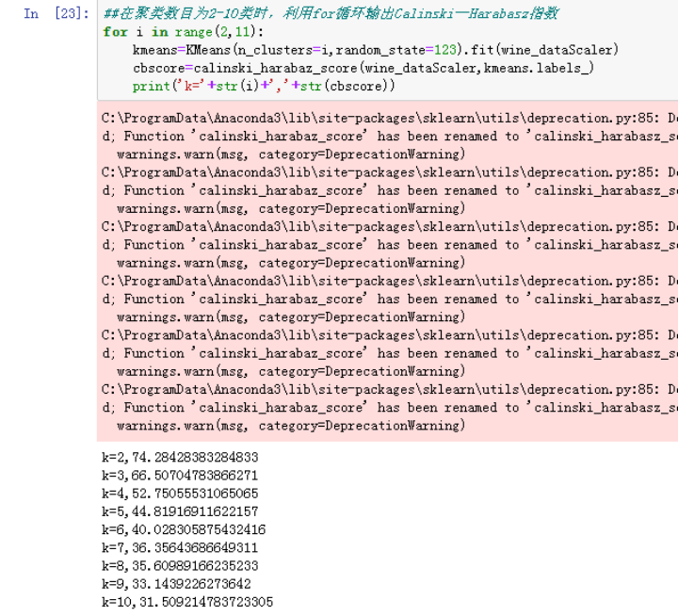The image size is (678, 616).
Task: Click the kmeans=KMeans(n_clusters=i...) code line
Action: [376, 50]
